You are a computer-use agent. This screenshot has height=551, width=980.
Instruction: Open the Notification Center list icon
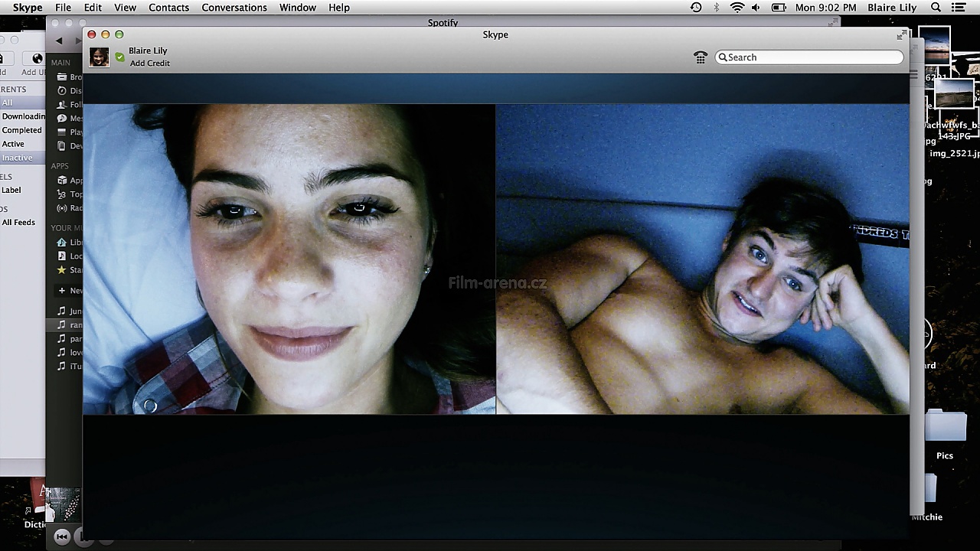click(x=958, y=8)
